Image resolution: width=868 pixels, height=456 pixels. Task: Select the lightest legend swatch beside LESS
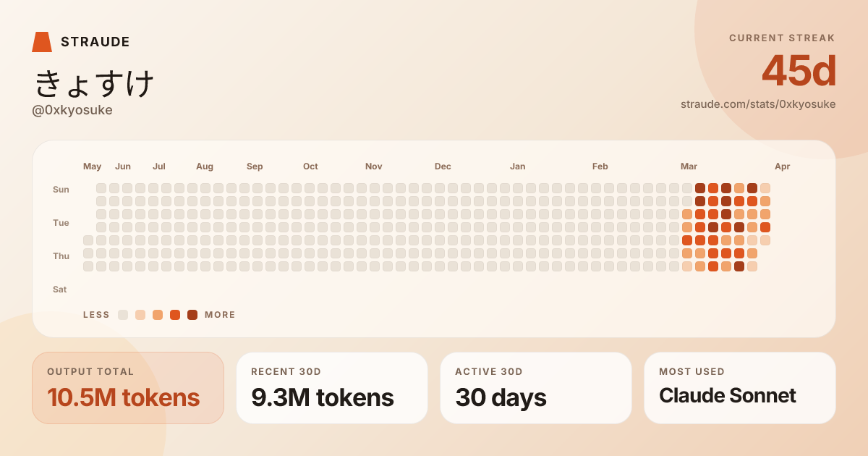click(123, 315)
